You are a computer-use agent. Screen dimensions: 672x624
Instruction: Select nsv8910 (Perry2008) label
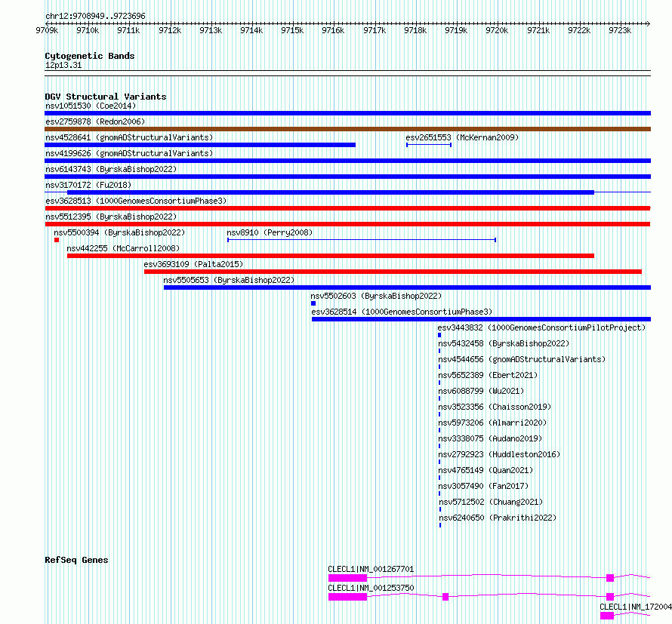point(270,232)
